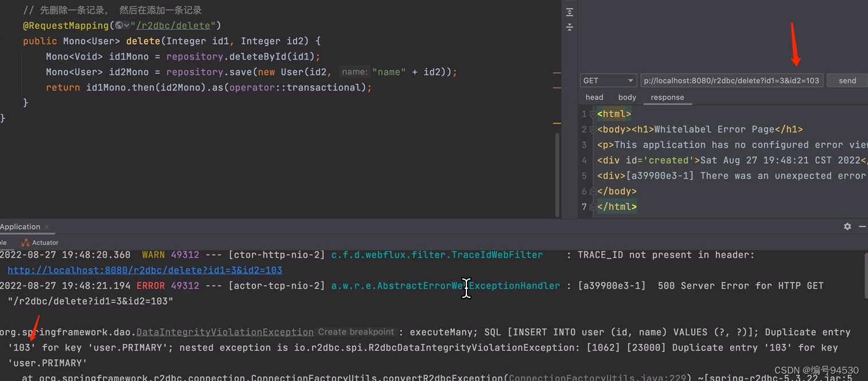Screen dimensions: 868x381
Task: Open ConnectionFactoryUtils.java:229 stack trace link
Action: [x=596, y=378]
